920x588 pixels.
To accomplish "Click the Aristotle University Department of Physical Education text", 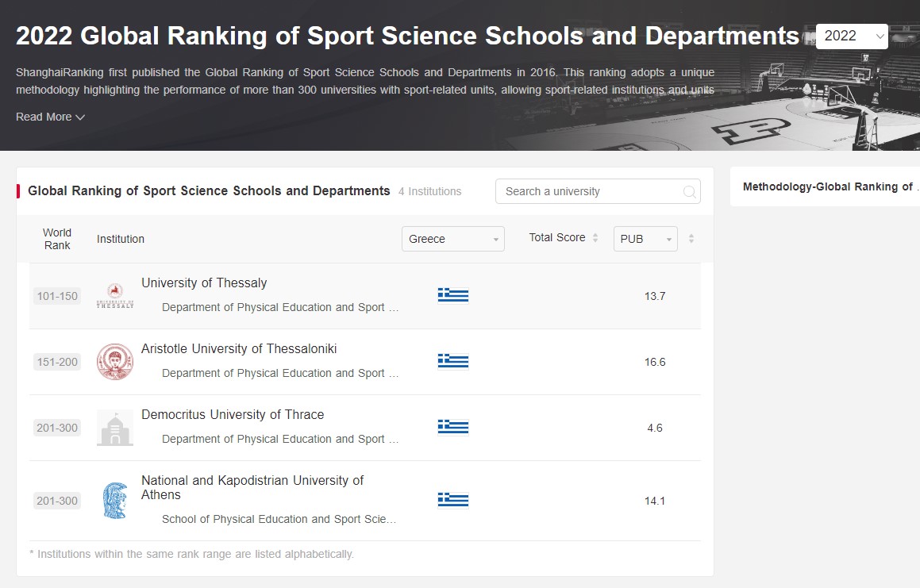I will (280, 373).
